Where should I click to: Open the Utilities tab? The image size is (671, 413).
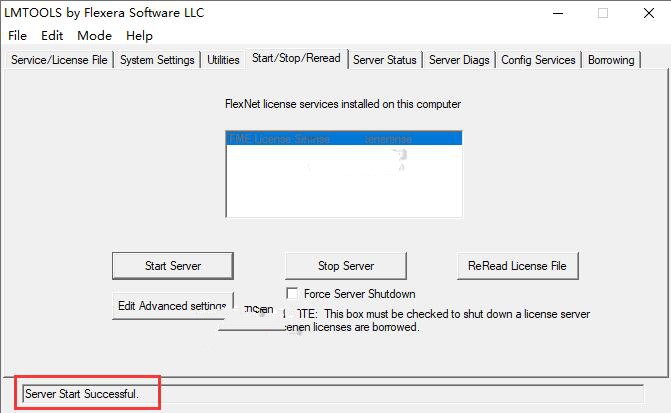(x=223, y=60)
